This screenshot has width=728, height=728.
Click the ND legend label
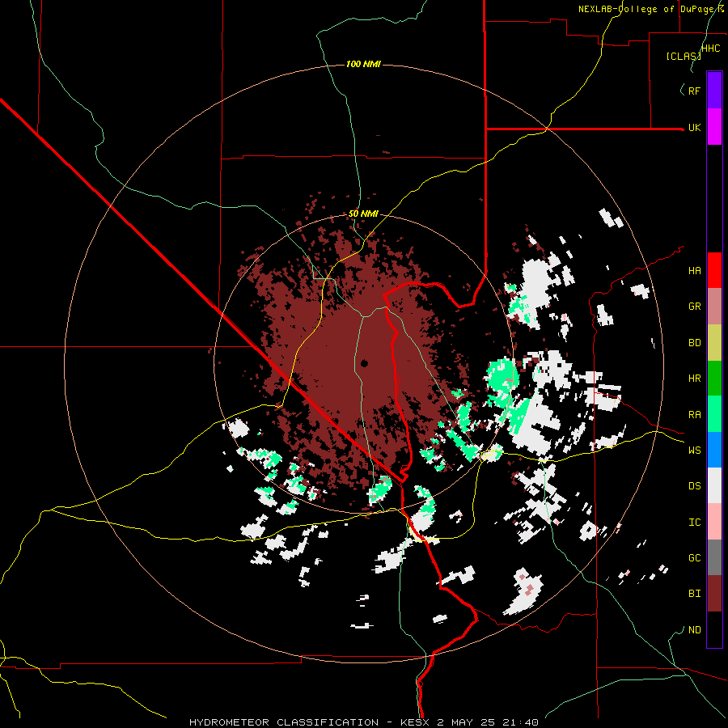tap(694, 630)
